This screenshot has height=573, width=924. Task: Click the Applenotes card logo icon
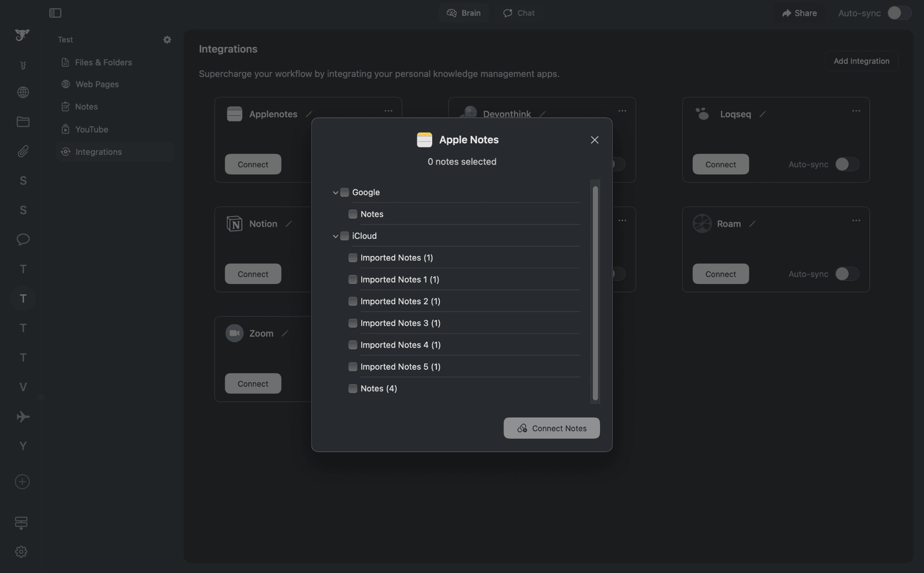click(x=234, y=114)
